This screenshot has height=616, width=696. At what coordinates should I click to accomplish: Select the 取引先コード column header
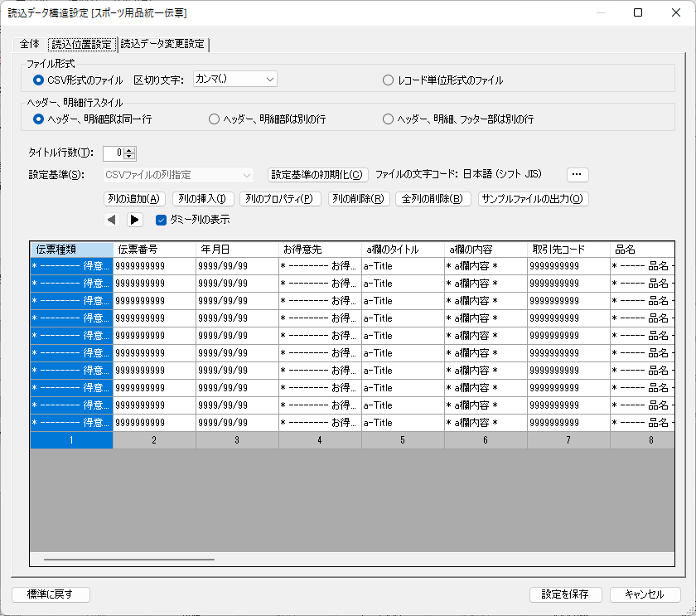coord(568,250)
